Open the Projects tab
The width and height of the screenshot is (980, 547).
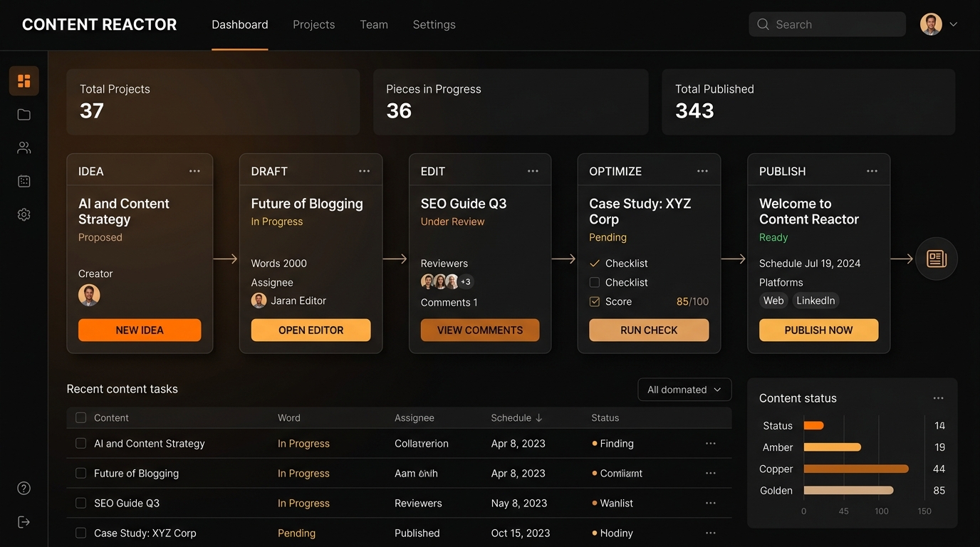(314, 24)
